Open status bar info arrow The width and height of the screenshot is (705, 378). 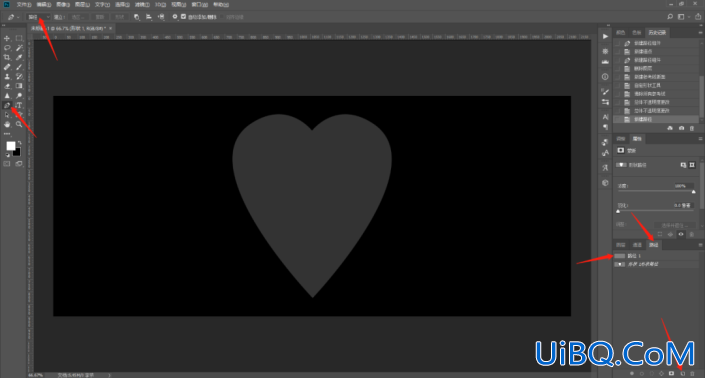point(109,375)
